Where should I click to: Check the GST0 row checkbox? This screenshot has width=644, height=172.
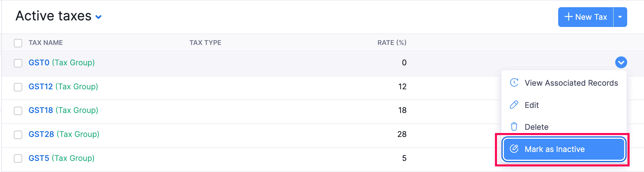coord(18,63)
